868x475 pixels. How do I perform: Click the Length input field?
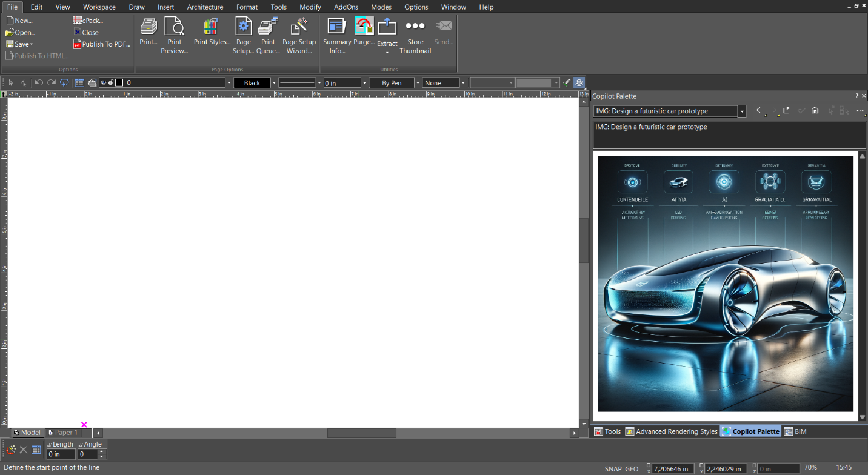click(61, 454)
